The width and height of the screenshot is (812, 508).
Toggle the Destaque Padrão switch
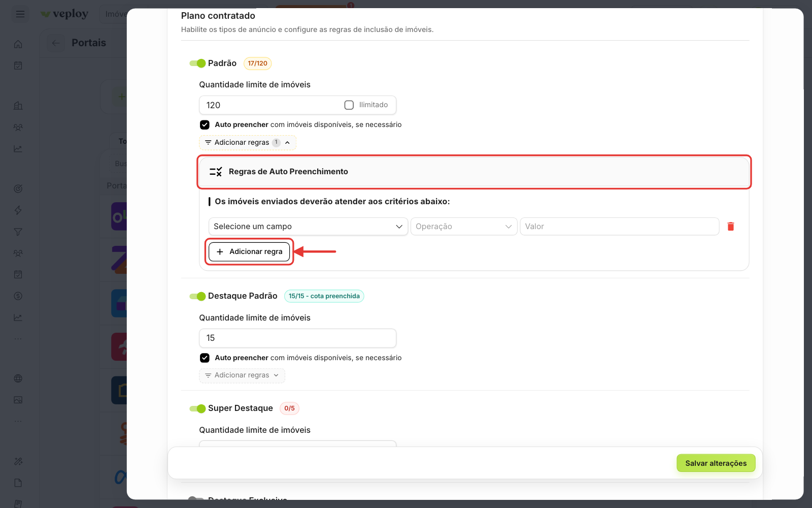(x=197, y=296)
